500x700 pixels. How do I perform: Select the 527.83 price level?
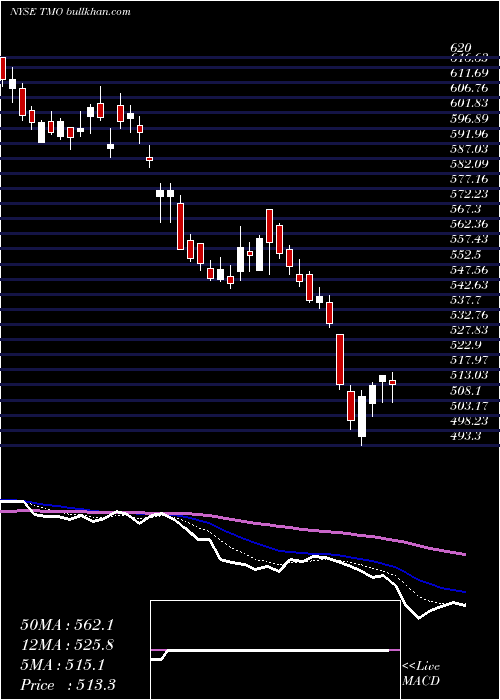[468, 330]
